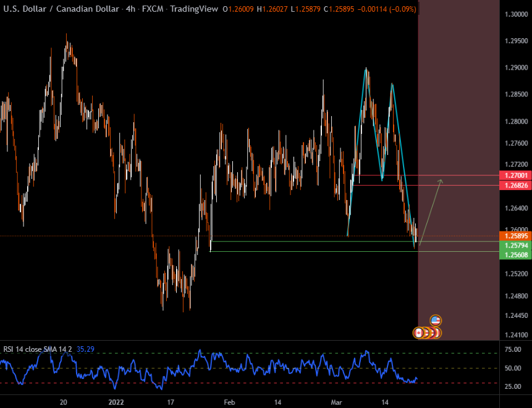Click the 1.25200 price scale value
Image resolution: width=532 pixels, height=408 pixels.
pyautogui.click(x=517, y=274)
